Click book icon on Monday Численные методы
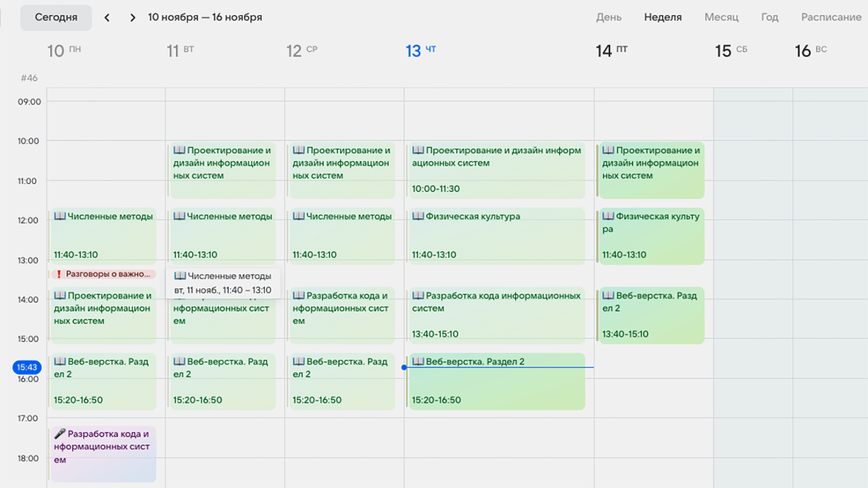This screenshot has height=488, width=868. pos(60,216)
